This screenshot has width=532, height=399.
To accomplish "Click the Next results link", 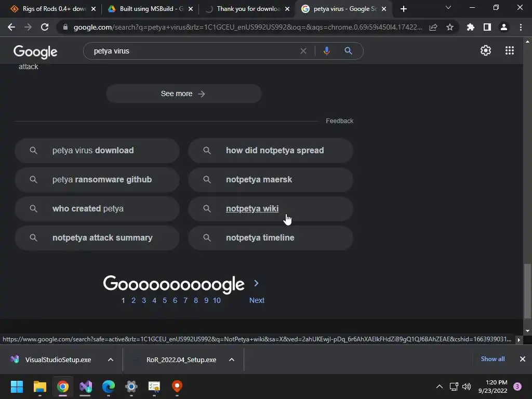I will 257,300.
